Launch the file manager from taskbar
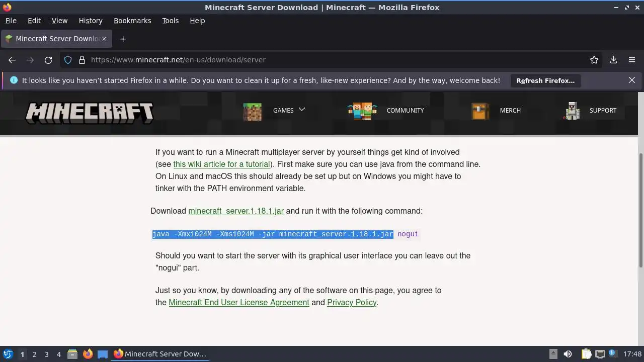The height and width of the screenshot is (362, 644). (x=72, y=354)
